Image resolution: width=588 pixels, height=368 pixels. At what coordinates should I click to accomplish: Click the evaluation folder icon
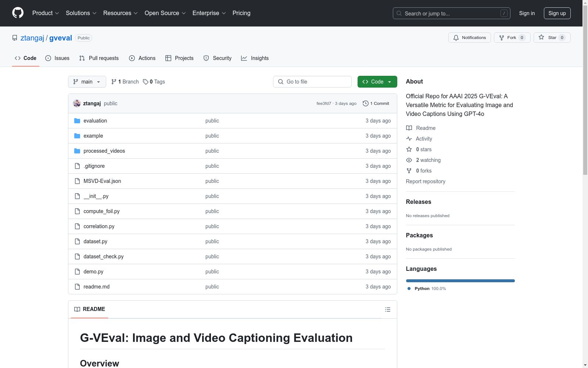tap(77, 121)
